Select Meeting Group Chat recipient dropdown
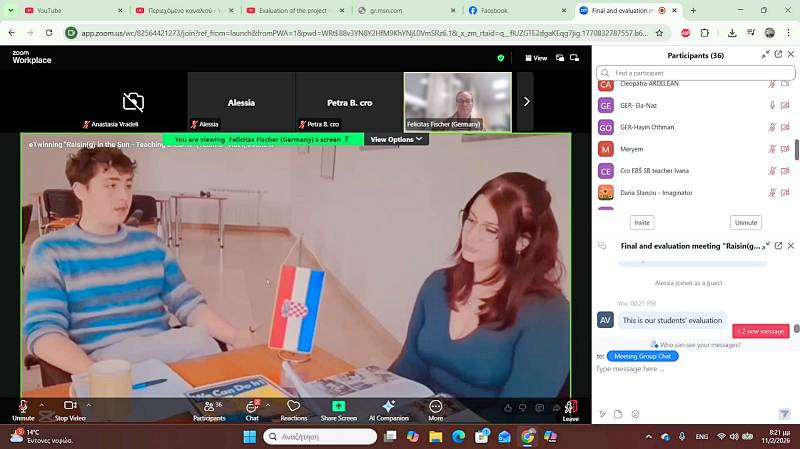This screenshot has height=449, width=800. tap(642, 356)
